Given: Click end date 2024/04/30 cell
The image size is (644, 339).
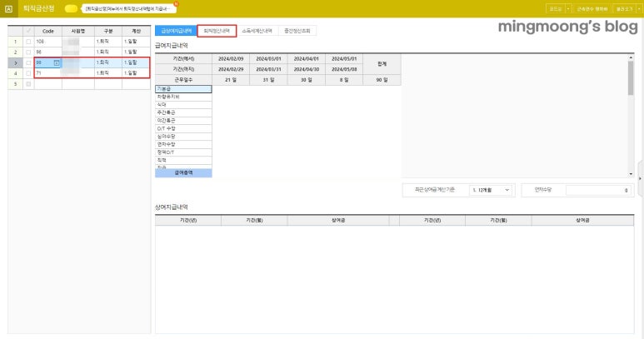Looking at the screenshot, I should (307, 69).
